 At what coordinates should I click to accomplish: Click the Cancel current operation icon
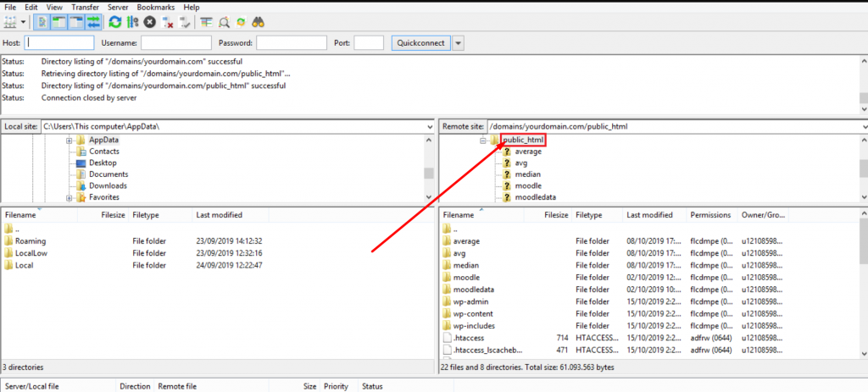click(x=149, y=22)
